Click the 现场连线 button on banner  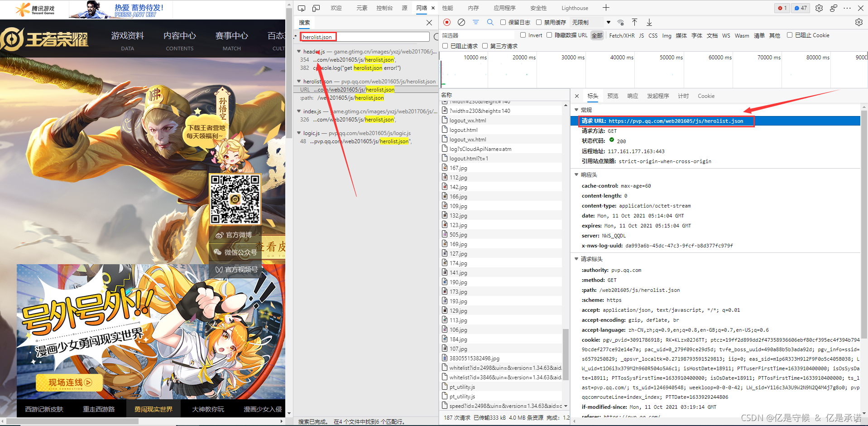tap(70, 383)
